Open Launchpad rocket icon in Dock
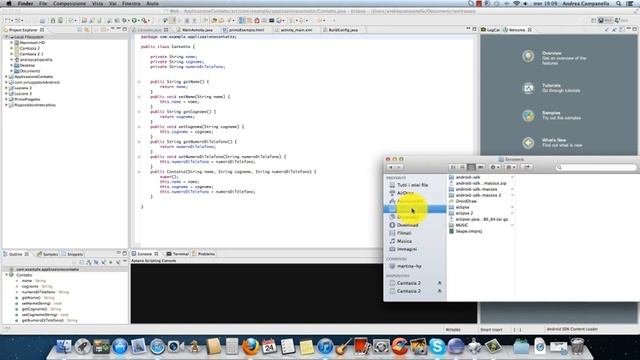Image resolution: width=640 pixels, height=360 pixels. [x=82, y=347]
